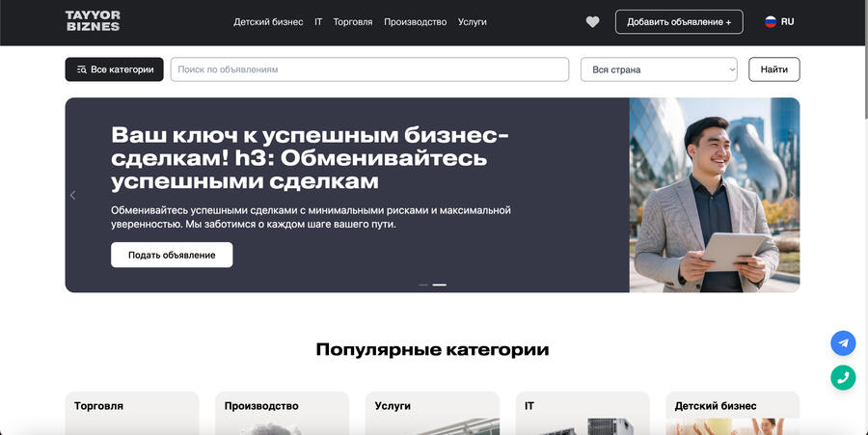
Task: Click the Добавить объявление + button
Action: pyautogui.click(x=679, y=21)
